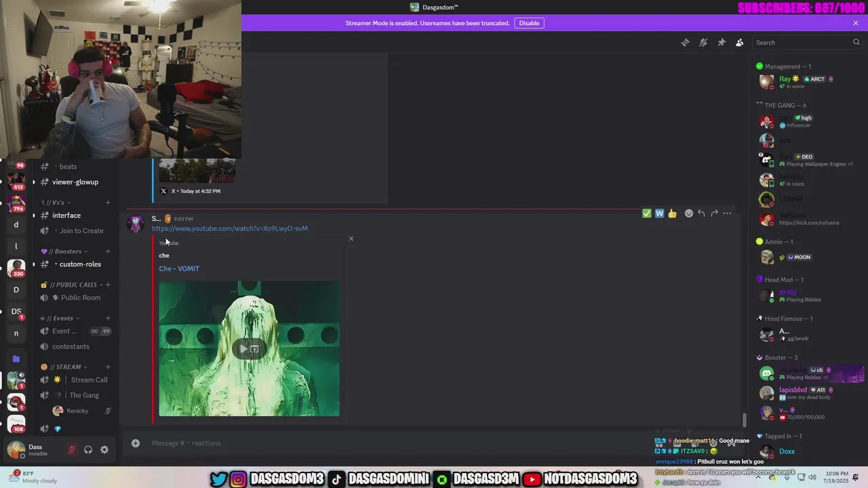
Task: Toggle headphone deafen in user panel
Action: (x=88, y=450)
